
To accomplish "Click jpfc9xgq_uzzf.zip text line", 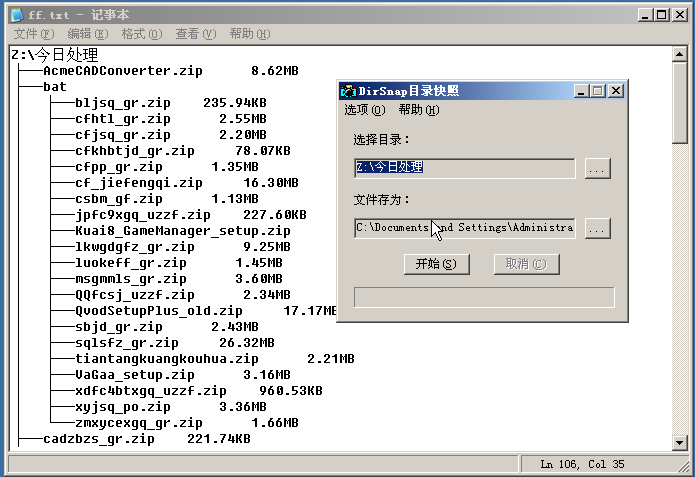I will click(191, 215).
